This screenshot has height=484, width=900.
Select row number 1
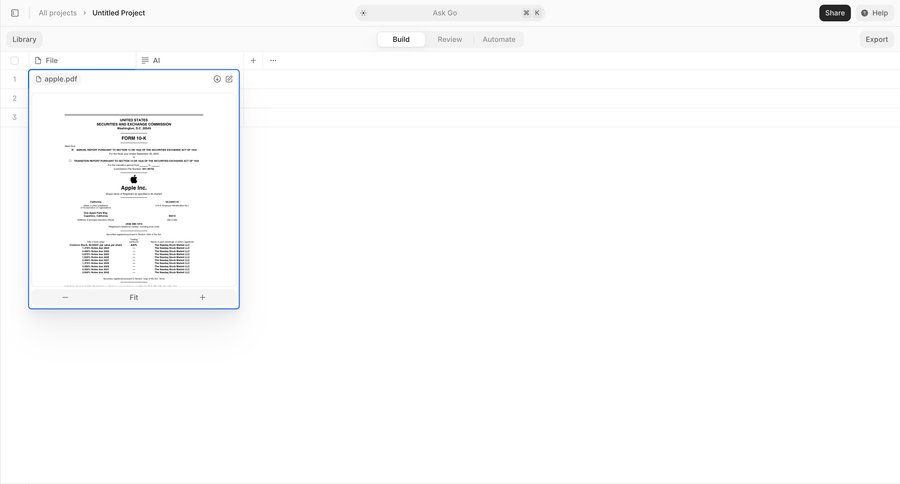tap(15, 79)
